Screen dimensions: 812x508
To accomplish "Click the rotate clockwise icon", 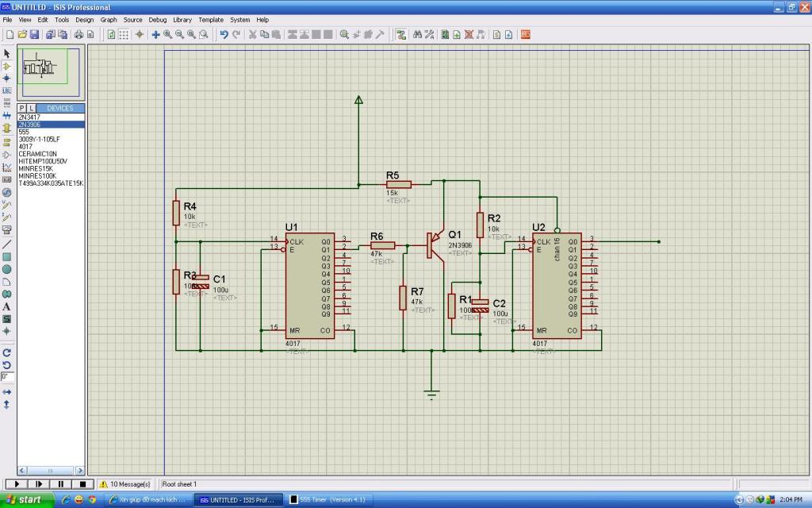I will pos(7,352).
